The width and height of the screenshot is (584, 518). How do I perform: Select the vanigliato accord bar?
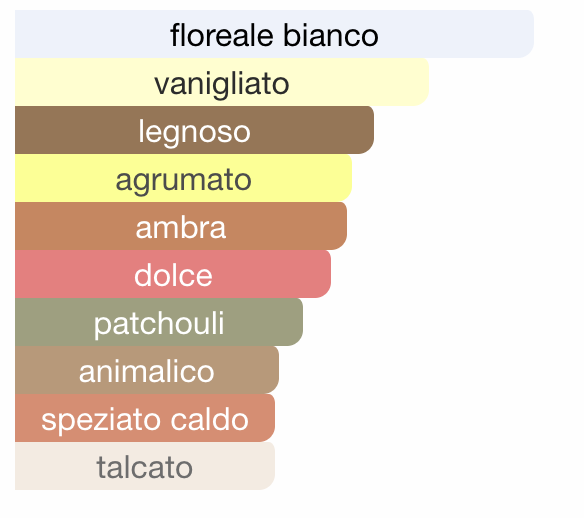222,82
